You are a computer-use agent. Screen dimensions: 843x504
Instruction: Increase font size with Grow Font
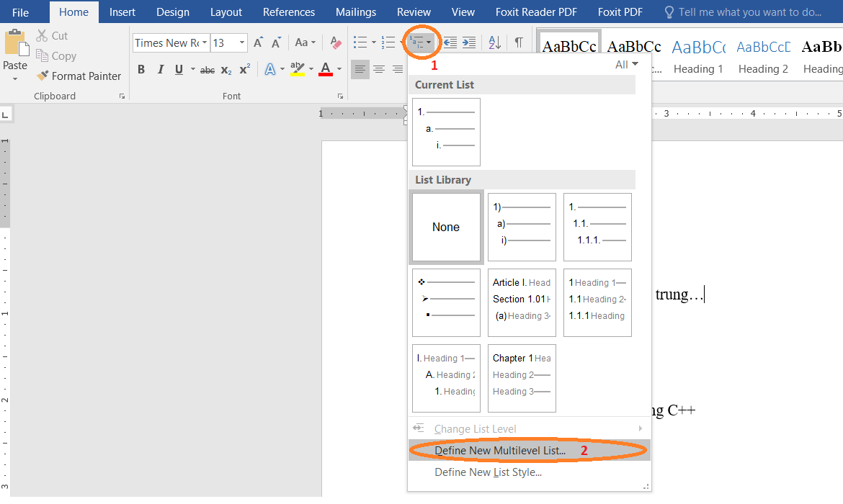tap(259, 42)
